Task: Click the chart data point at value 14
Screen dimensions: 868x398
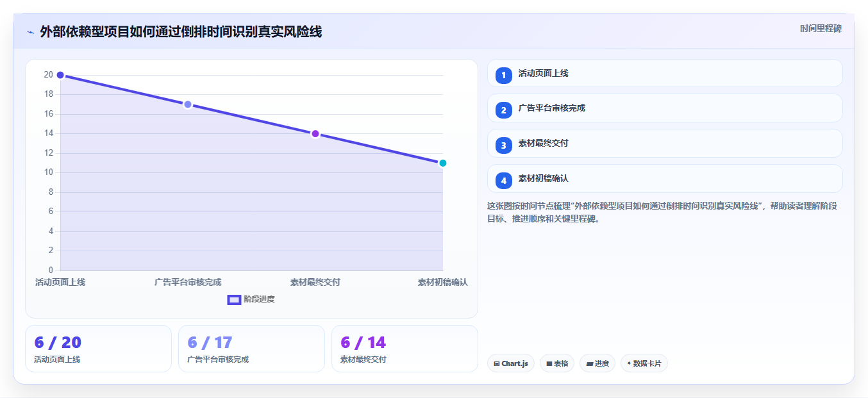Action: click(315, 133)
